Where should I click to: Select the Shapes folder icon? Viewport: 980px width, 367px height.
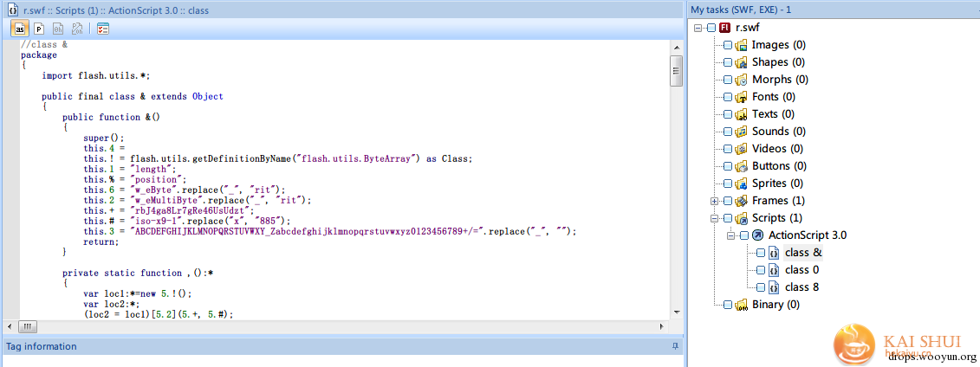click(741, 62)
